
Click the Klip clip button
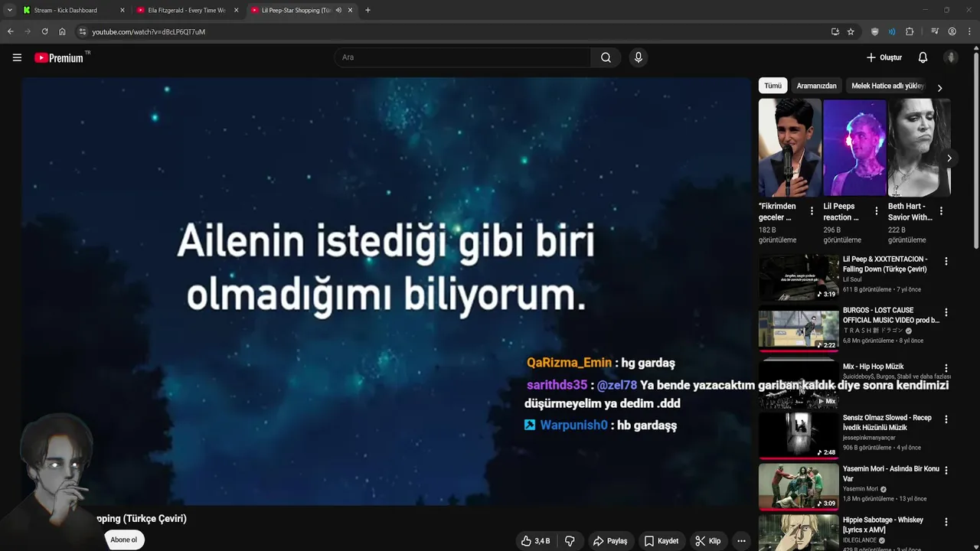(708, 541)
